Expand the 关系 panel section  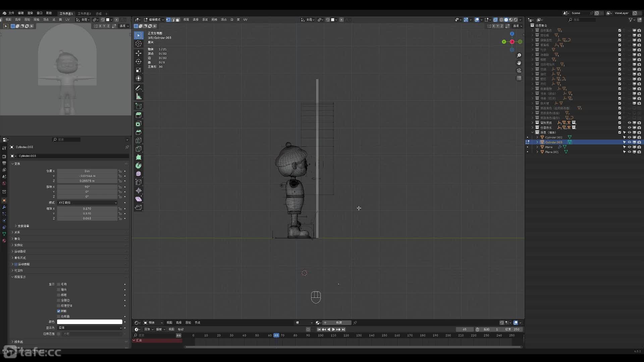[17, 232]
